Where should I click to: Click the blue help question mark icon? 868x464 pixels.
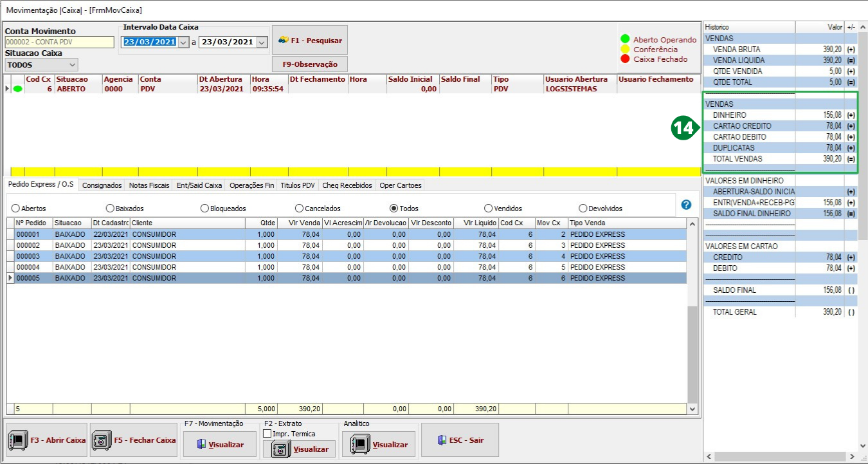coord(686,205)
